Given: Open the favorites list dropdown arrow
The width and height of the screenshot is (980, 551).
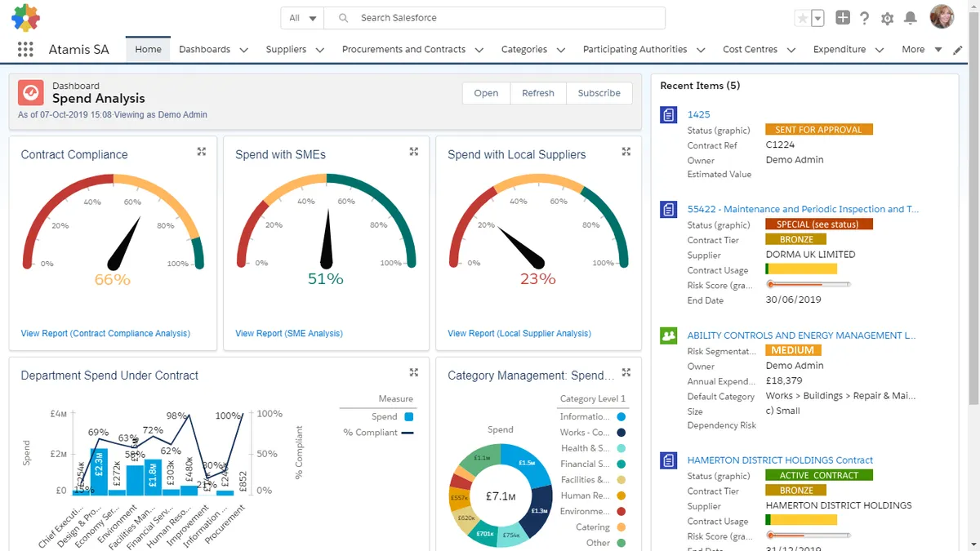Looking at the screenshot, I should [818, 18].
